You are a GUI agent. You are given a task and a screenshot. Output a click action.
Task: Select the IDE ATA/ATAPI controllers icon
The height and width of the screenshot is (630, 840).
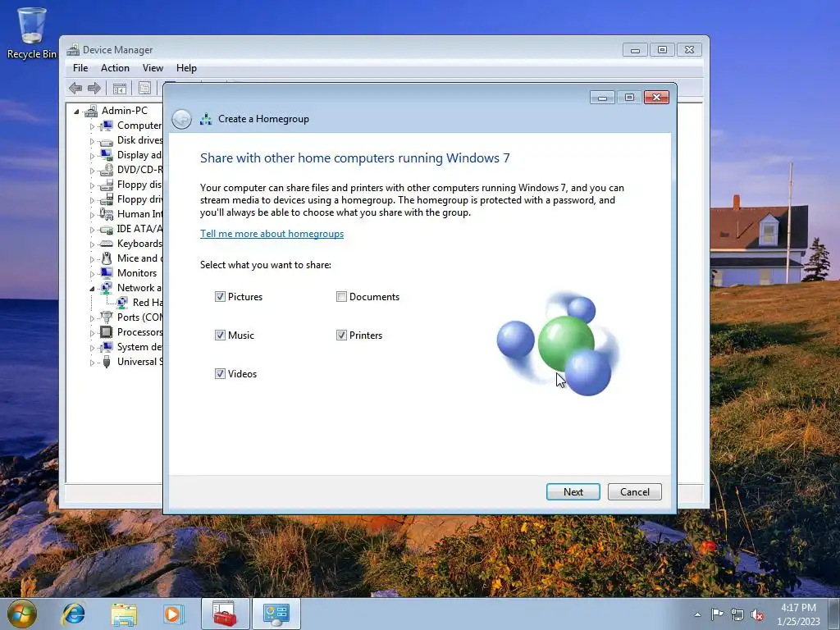click(106, 230)
